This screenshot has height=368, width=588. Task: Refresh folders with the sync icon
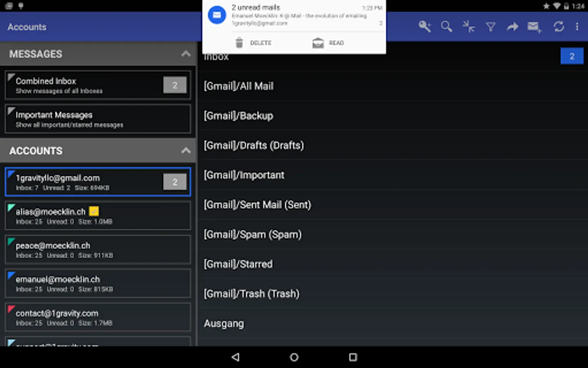(x=559, y=27)
